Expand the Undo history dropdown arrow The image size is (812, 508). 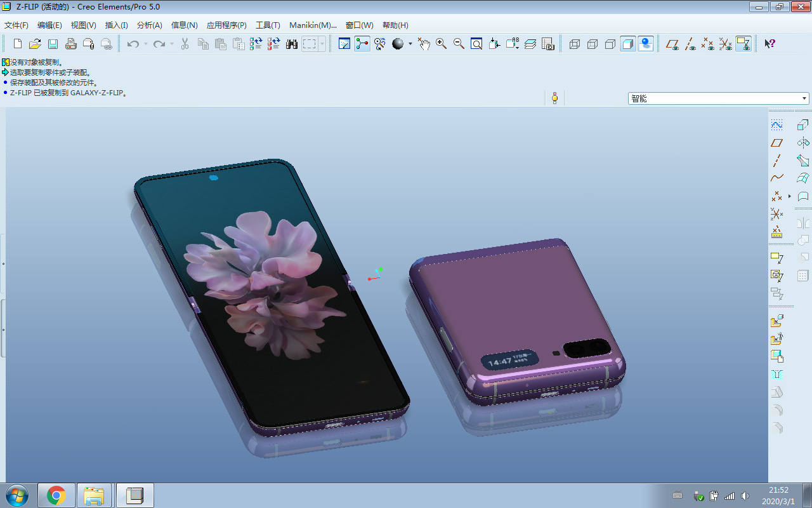pyautogui.click(x=146, y=44)
